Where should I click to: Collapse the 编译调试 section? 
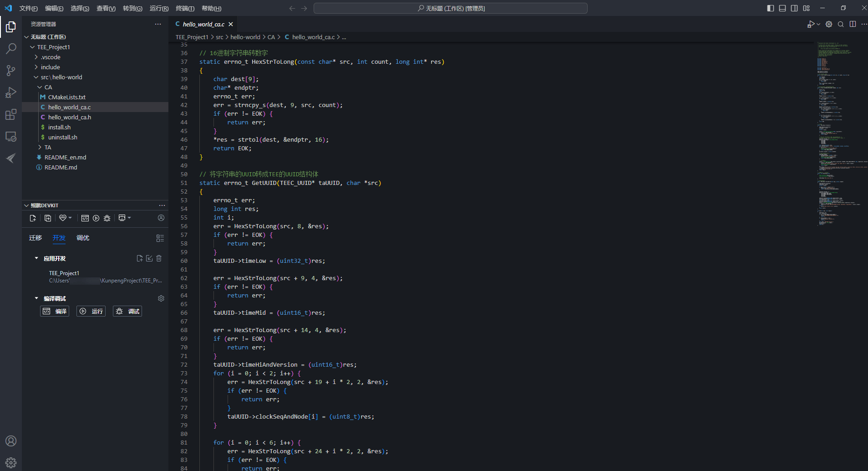click(36, 298)
